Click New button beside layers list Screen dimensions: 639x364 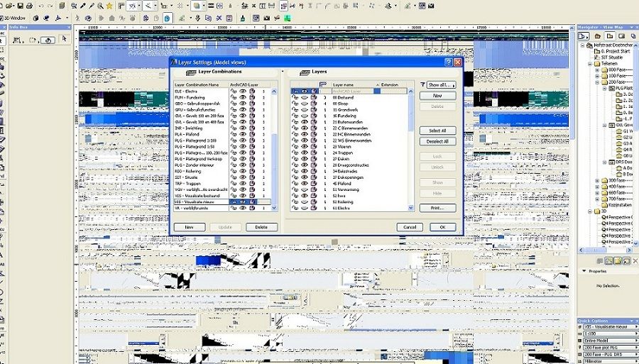tap(437, 96)
